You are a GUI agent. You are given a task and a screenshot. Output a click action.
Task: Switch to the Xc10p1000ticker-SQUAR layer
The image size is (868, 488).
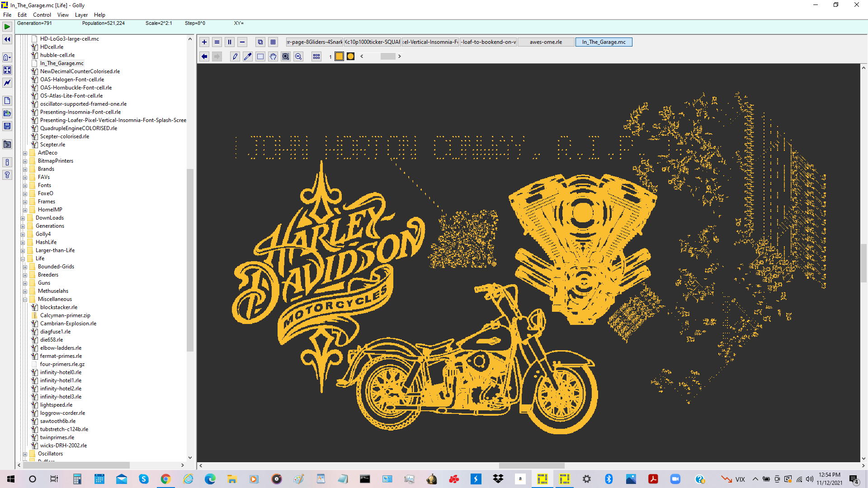pos(372,42)
